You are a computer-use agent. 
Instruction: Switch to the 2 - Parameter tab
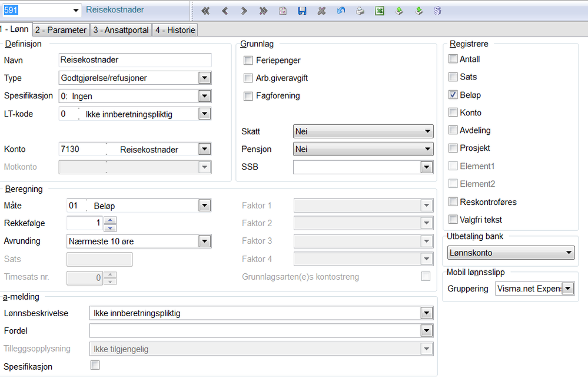61,30
